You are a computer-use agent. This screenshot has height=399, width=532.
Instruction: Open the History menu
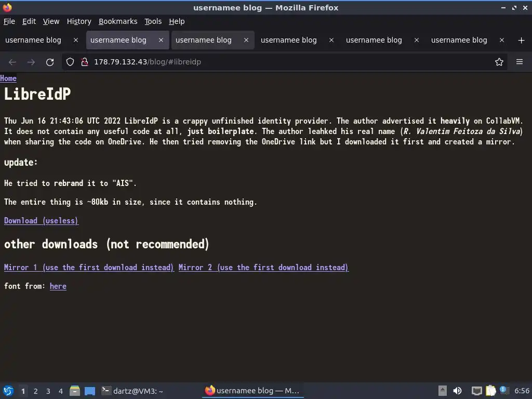pos(79,21)
